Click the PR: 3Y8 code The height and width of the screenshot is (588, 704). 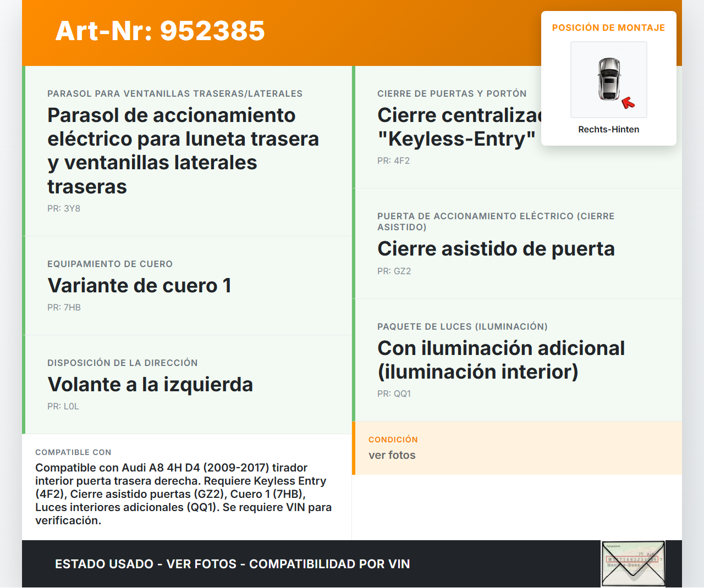pyautogui.click(x=64, y=208)
